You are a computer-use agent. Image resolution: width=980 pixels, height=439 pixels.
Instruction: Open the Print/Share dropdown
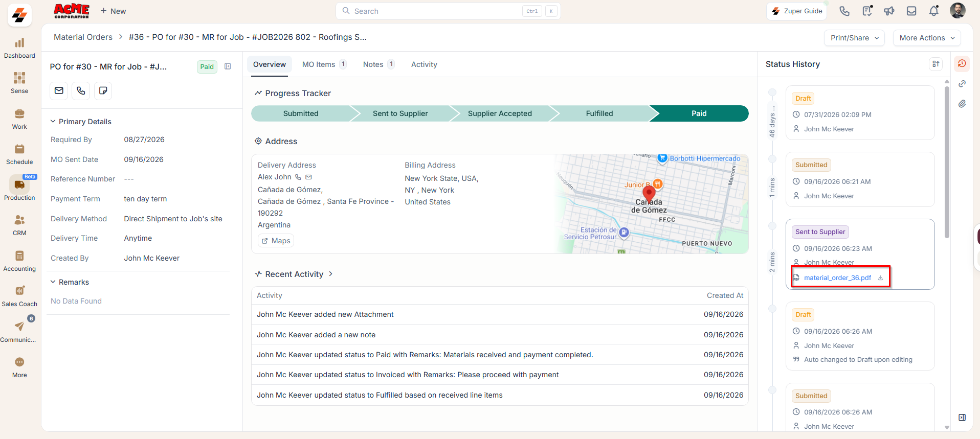click(x=854, y=38)
